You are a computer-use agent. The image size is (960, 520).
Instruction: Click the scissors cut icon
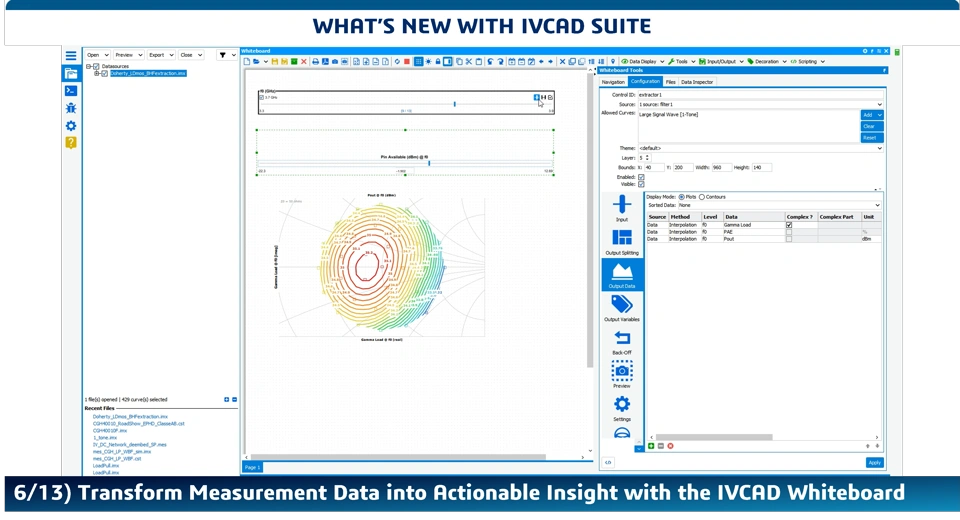tap(468, 61)
